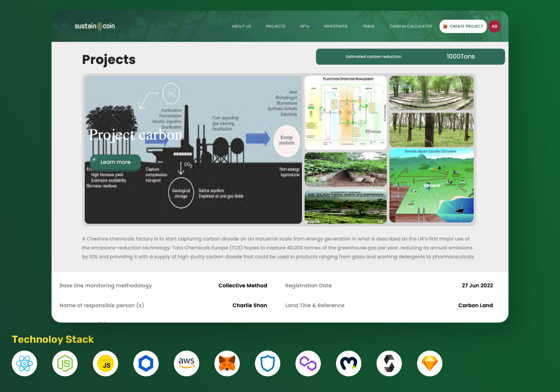Screen dimensions: 560x392
Task: Click the Chainlink blue hexagon icon
Action: pos(146,363)
